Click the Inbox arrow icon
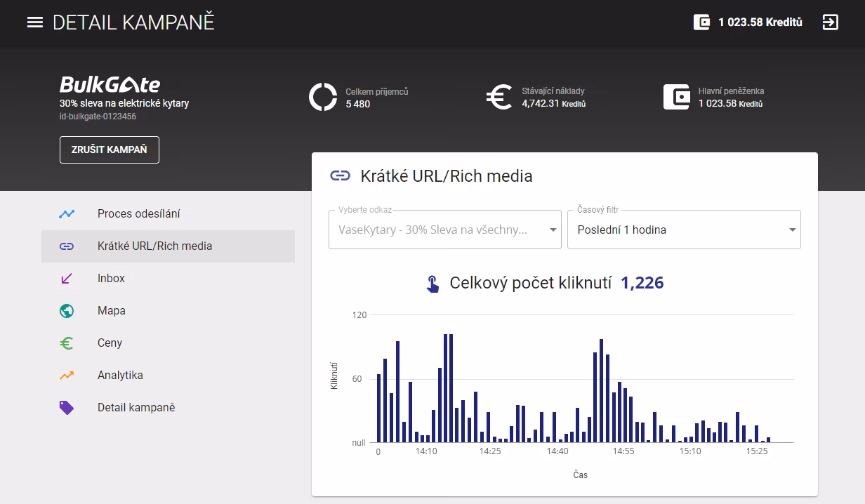The width and height of the screenshot is (865, 504). pyautogui.click(x=67, y=279)
